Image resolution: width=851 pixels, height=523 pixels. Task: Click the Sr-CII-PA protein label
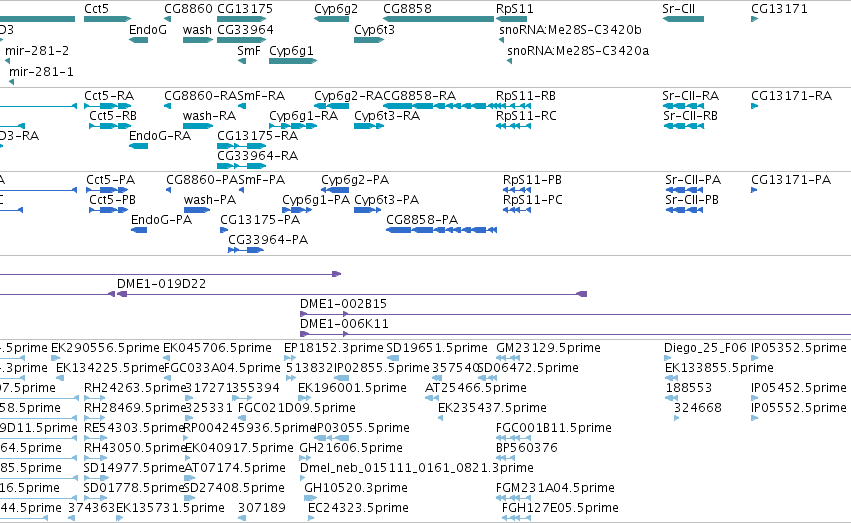[x=693, y=180]
